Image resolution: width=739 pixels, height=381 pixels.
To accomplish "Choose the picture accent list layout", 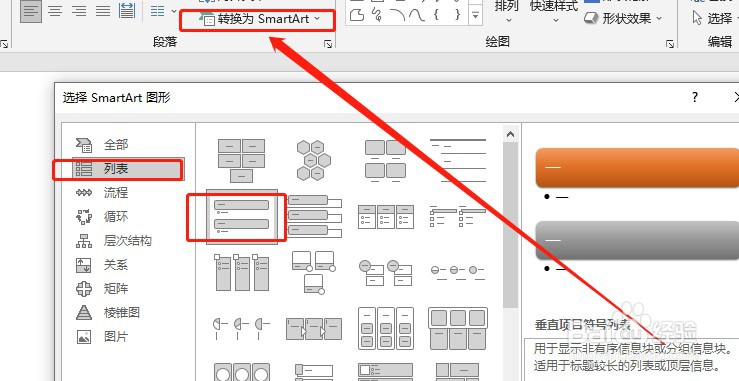I will [x=242, y=272].
